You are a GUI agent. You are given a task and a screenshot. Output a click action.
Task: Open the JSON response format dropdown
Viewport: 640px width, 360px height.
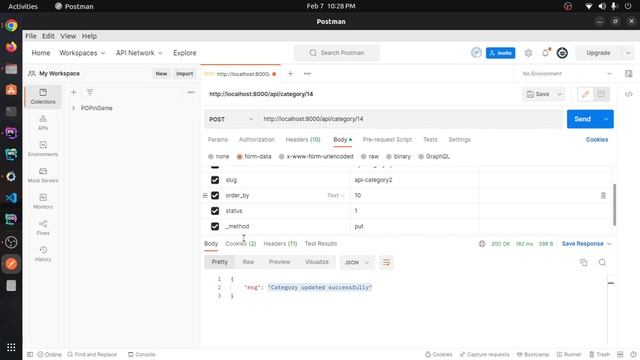point(357,262)
